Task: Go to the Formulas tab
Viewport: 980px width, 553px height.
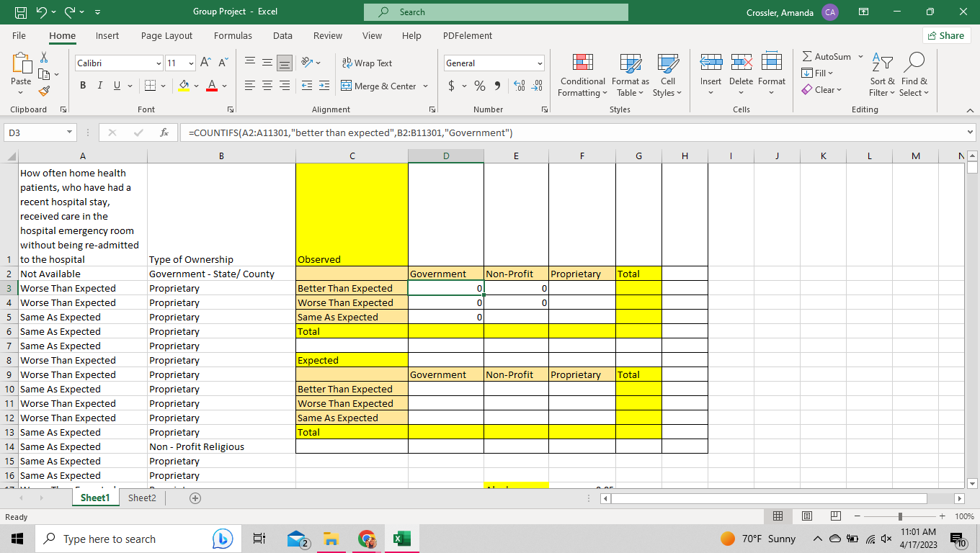Action: [x=233, y=35]
